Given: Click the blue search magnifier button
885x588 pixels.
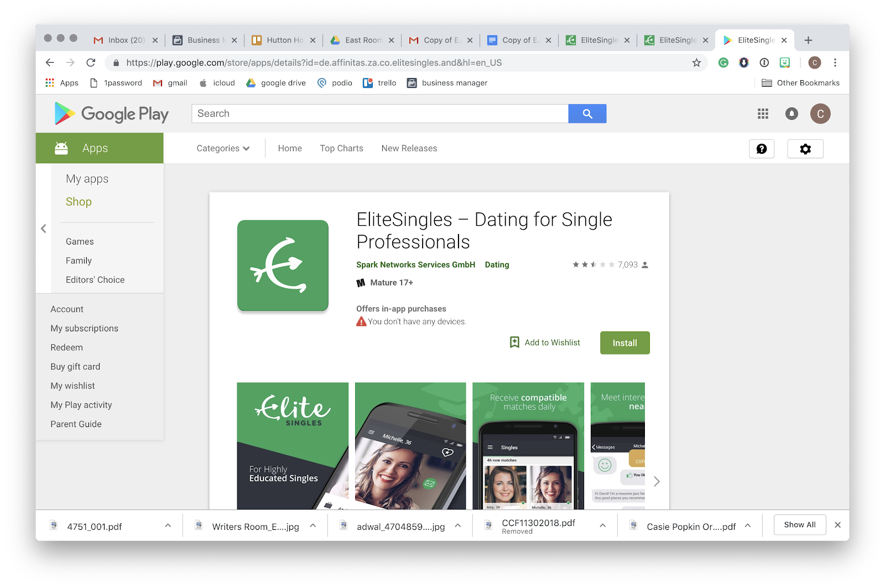Looking at the screenshot, I should pyautogui.click(x=587, y=113).
